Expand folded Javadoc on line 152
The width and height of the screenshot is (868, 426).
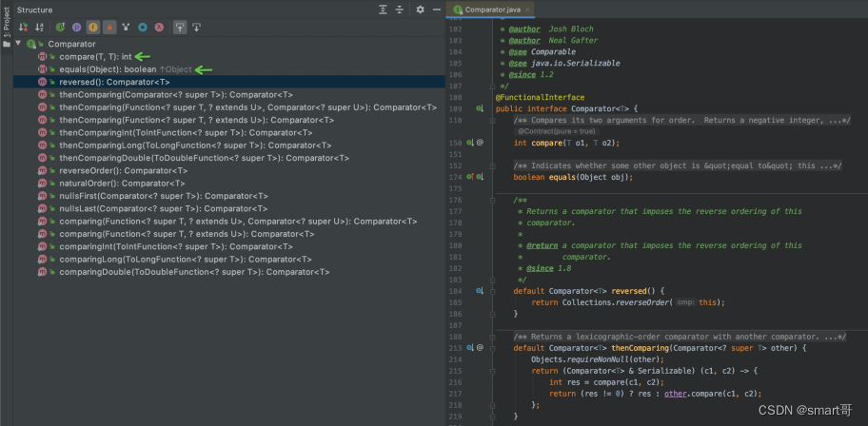492,165
